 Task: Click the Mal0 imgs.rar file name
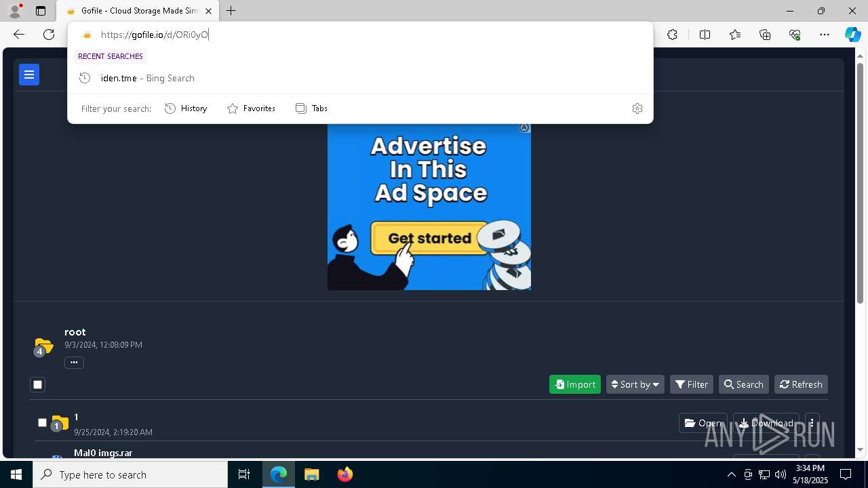pos(103,453)
